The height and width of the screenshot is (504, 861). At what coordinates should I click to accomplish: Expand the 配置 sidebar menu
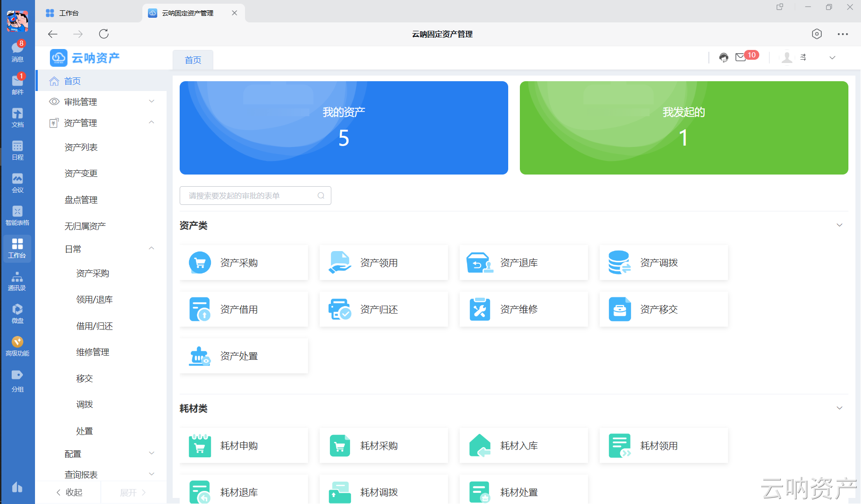point(151,453)
